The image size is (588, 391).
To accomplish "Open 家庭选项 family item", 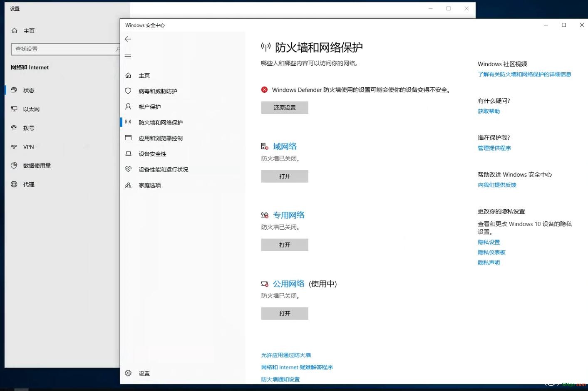I will [x=149, y=185].
